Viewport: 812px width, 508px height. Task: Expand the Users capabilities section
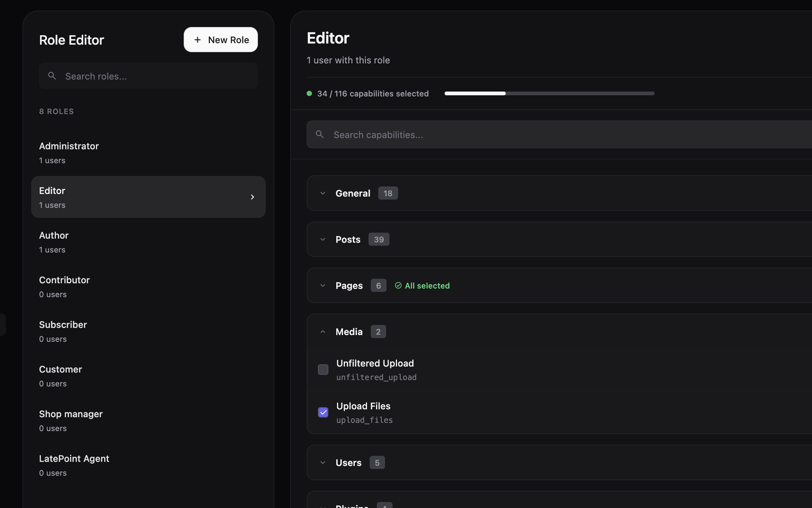coord(323,462)
